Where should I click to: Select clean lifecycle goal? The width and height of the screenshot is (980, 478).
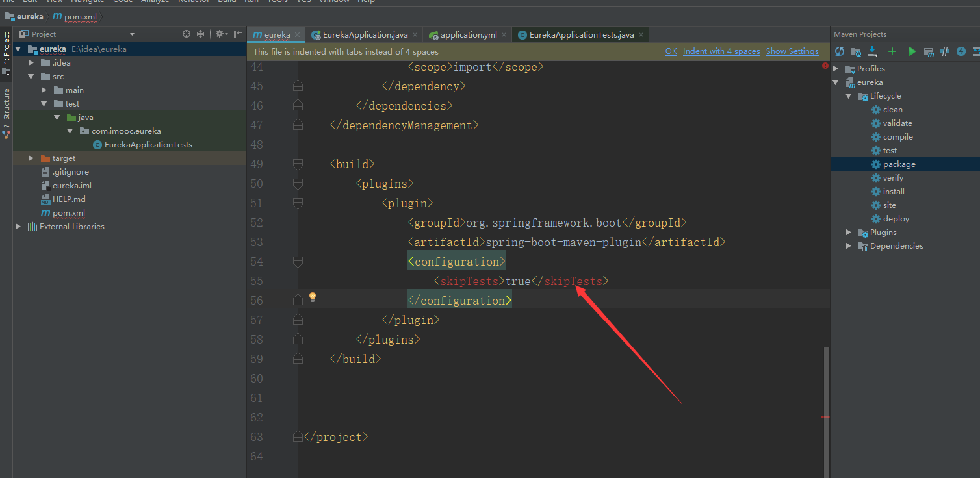(892, 110)
